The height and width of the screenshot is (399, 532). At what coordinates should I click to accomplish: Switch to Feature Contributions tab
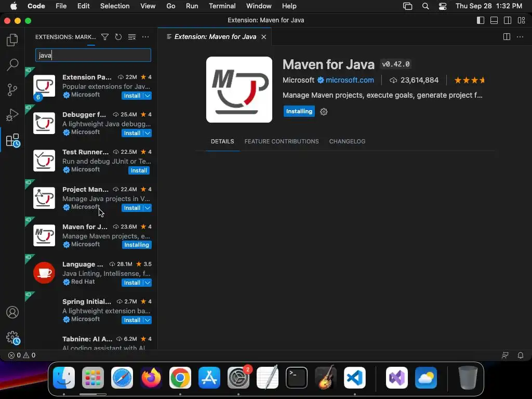click(x=282, y=141)
